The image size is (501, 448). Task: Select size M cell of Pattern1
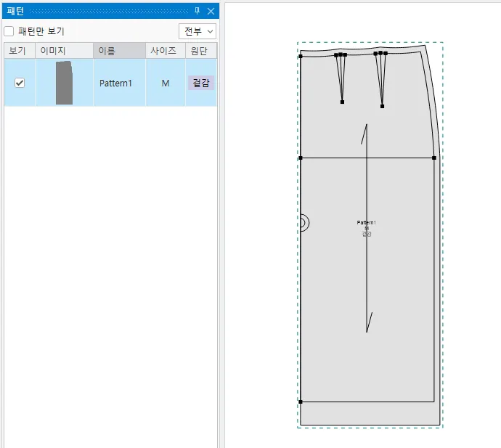click(x=166, y=83)
